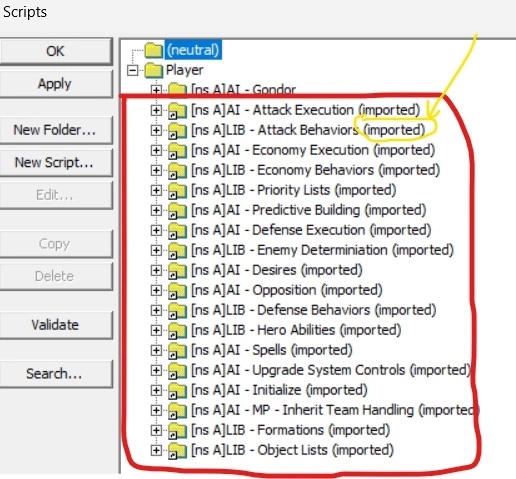The width and height of the screenshot is (516, 479).
Task: Select '[ns A]LIB - Hero Abilities (imported)' text
Action: pos(296,330)
